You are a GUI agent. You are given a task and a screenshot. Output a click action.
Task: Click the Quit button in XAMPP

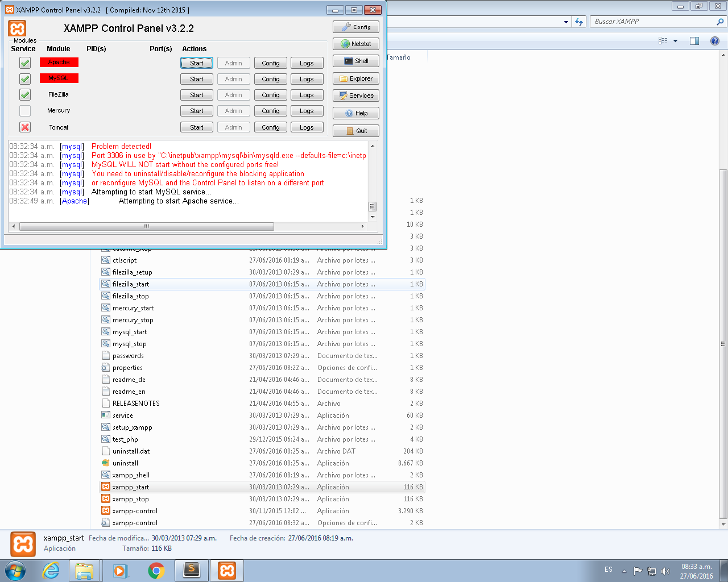click(x=355, y=131)
